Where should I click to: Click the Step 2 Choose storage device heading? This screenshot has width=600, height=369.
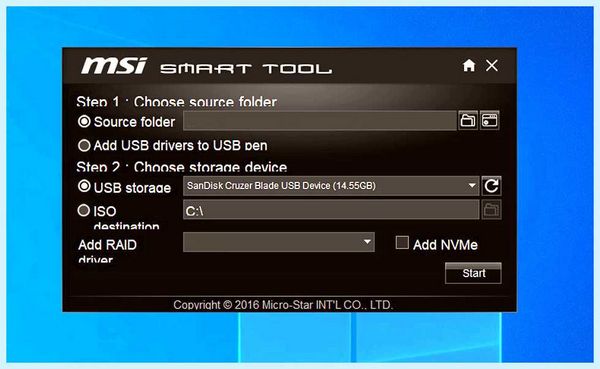point(181,167)
